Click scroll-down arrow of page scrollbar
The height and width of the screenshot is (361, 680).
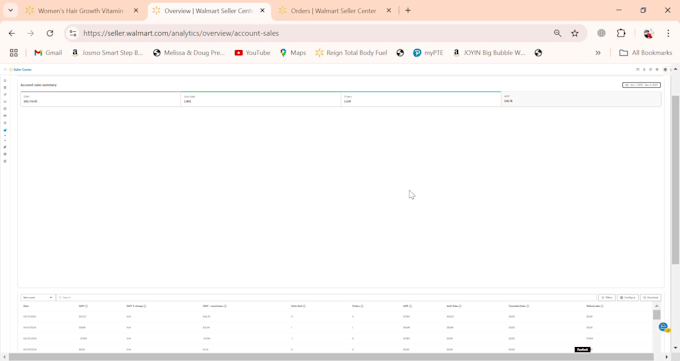click(x=675, y=348)
